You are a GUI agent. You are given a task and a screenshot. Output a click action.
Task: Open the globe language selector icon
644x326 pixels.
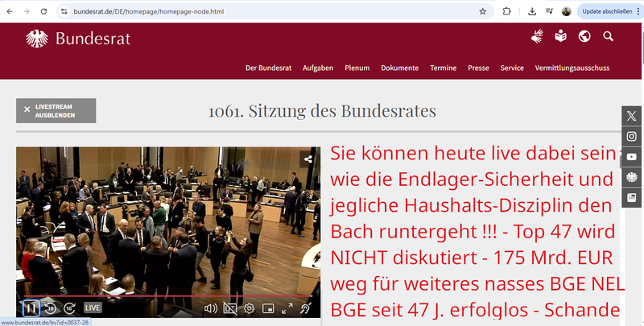(x=584, y=36)
